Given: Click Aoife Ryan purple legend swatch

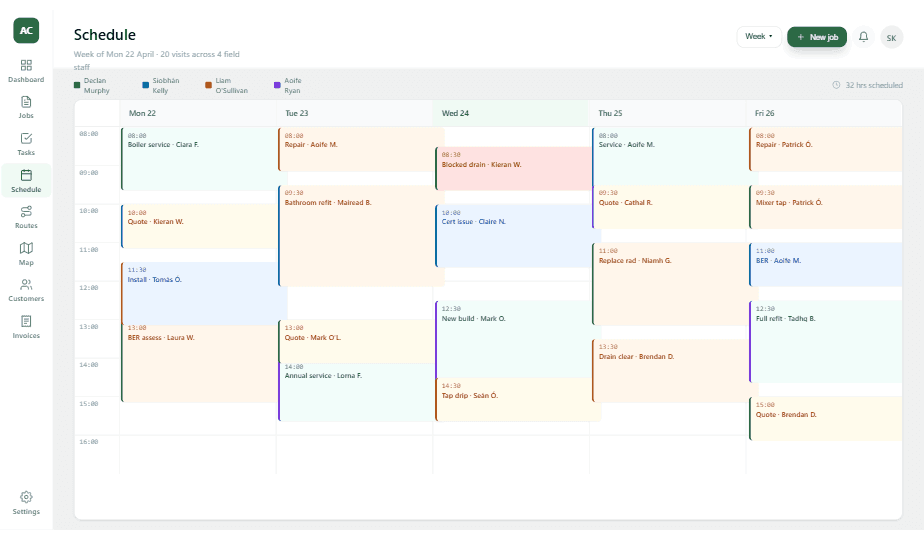Looking at the screenshot, I should coord(277,85).
